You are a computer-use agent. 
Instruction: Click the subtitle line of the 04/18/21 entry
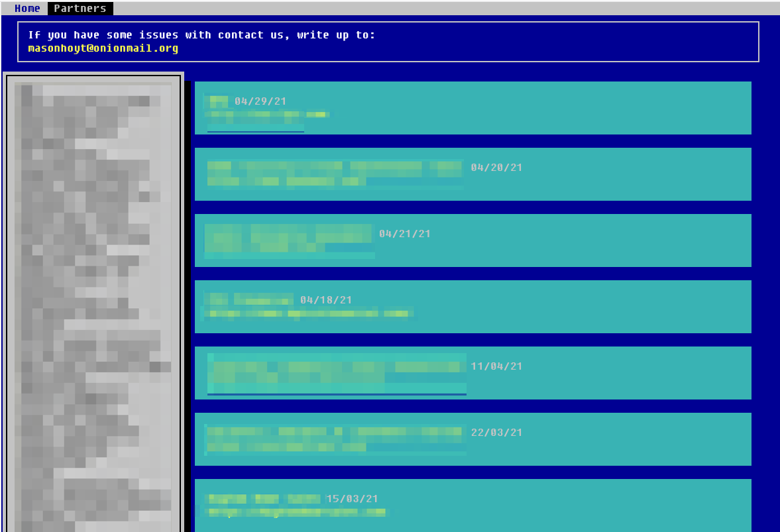tap(311, 313)
